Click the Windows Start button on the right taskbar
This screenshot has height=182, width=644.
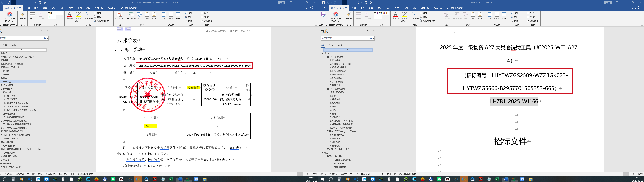pyautogui.click(x=323, y=179)
